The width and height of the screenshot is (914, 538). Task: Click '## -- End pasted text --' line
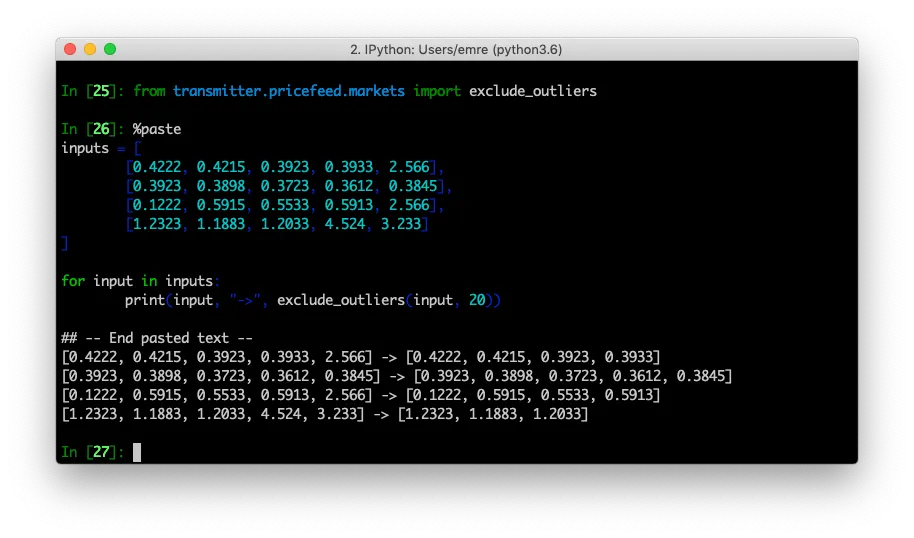157,338
